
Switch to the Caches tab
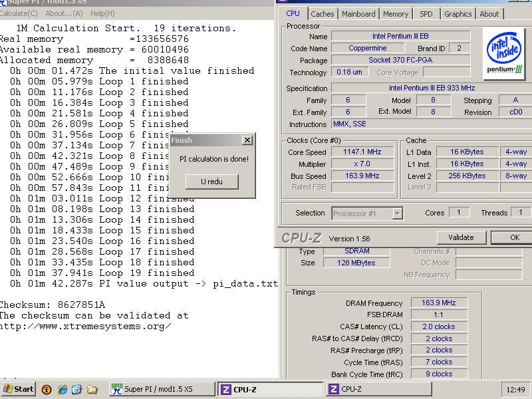pyautogui.click(x=323, y=14)
